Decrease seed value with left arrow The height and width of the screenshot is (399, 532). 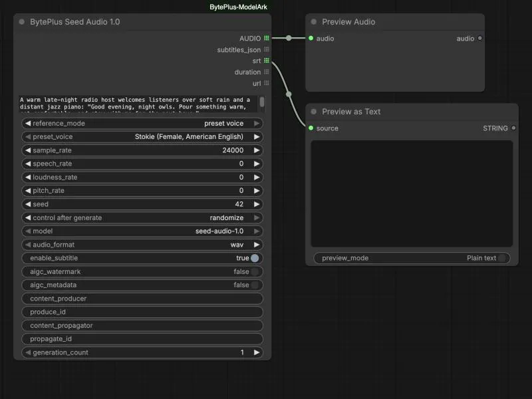coord(28,204)
